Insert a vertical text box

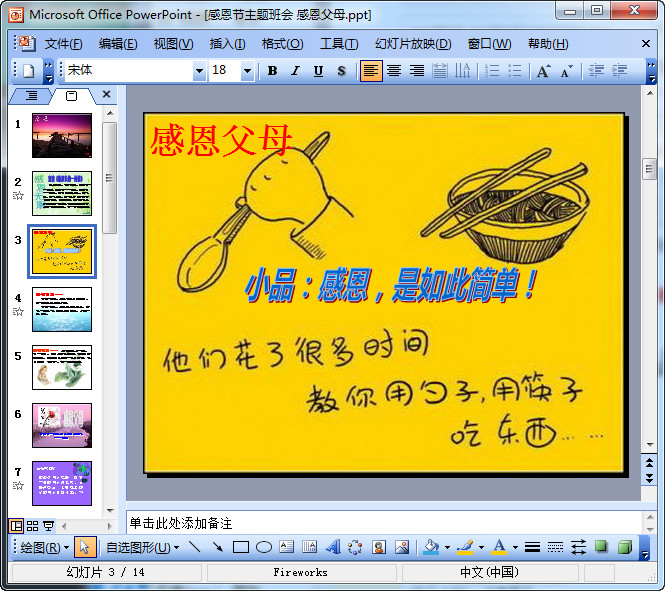310,547
